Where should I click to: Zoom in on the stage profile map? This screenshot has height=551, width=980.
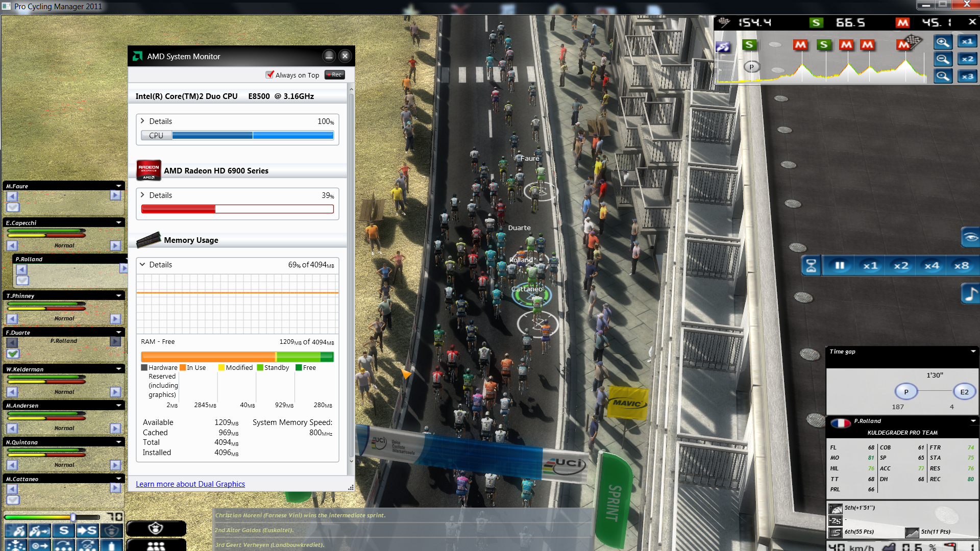[x=943, y=42]
